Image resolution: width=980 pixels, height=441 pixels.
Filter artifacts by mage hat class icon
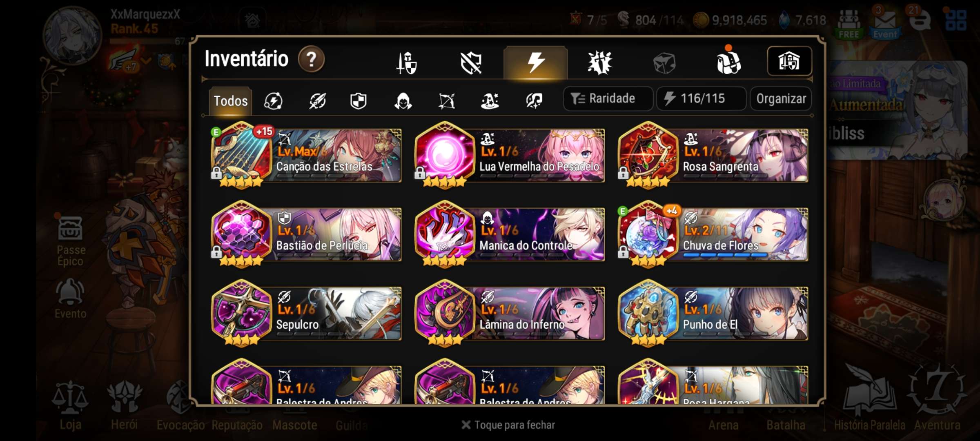(x=490, y=101)
